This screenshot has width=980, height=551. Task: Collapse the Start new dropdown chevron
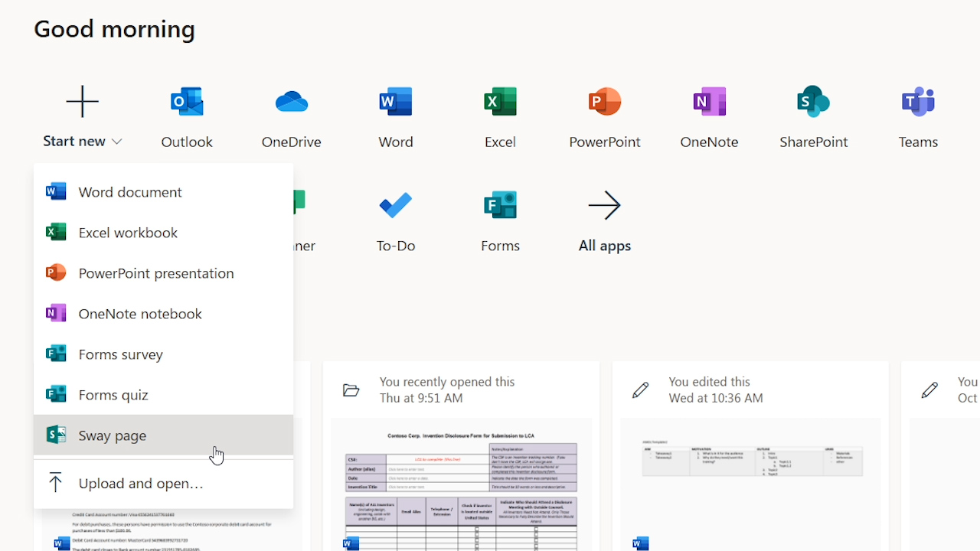pyautogui.click(x=116, y=142)
